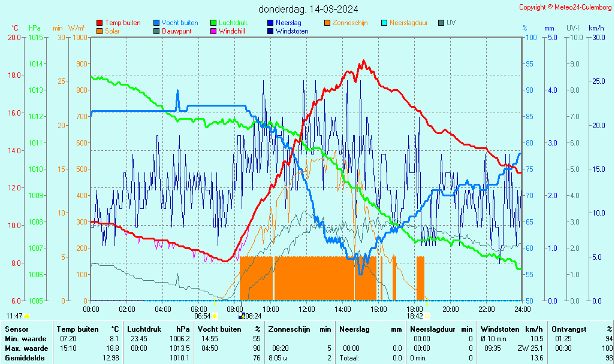
Task: Click the cyan Neerslagduur legend square
Action: (x=384, y=23)
